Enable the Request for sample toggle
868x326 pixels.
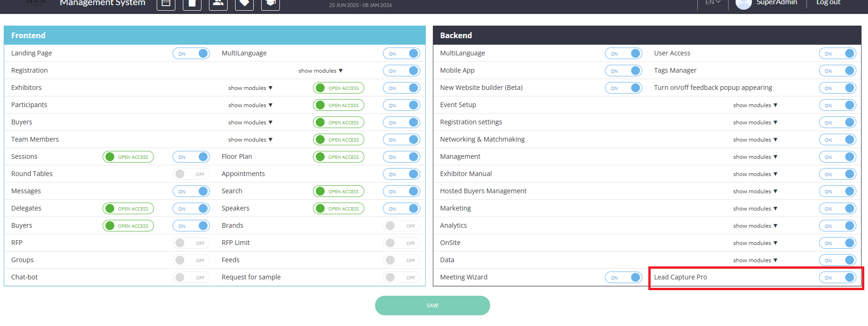coord(402,278)
